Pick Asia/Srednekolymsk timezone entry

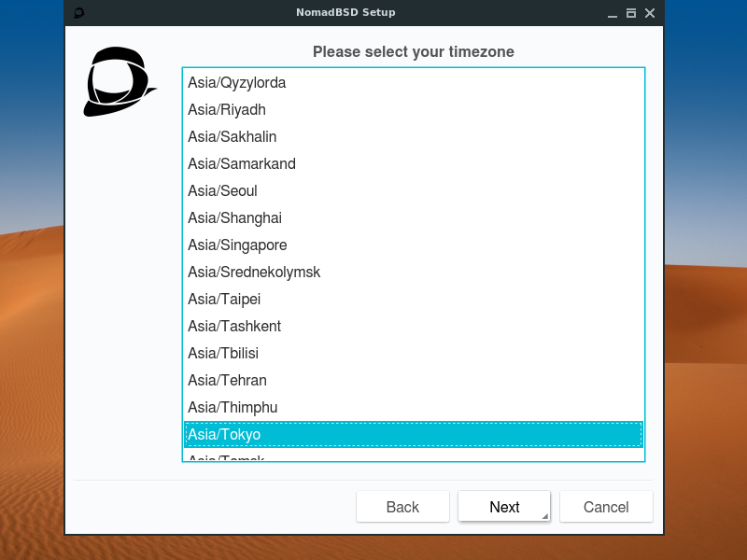pos(414,273)
